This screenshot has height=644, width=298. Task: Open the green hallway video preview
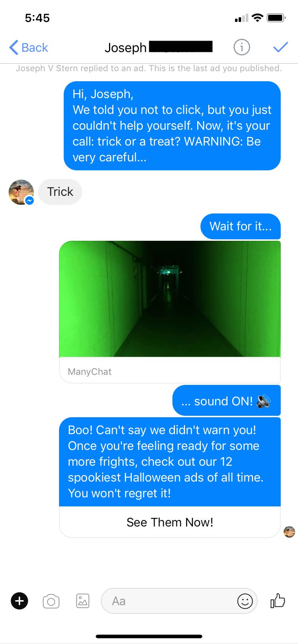pos(170,299)
